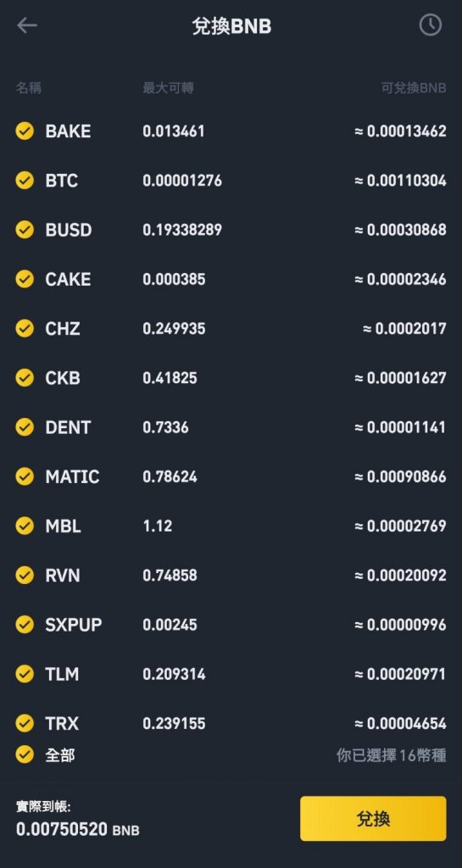Deselect the BUSD checkbox

point(25,230)
